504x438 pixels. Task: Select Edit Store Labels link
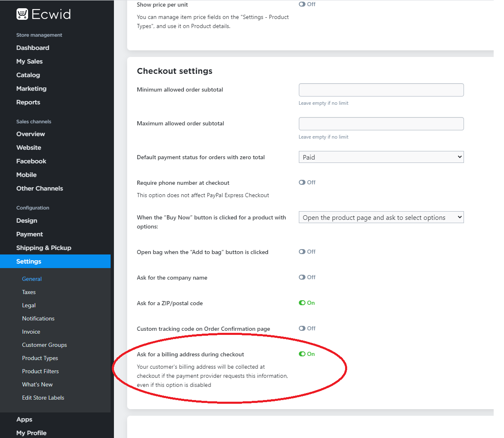[x=43, y=398]
